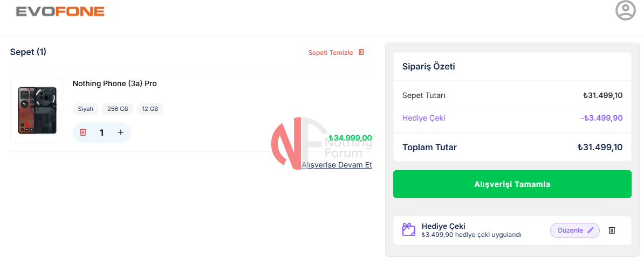
Task: Click the trash icon beside Sepeti Temizle
Action: tap(361, 52)
